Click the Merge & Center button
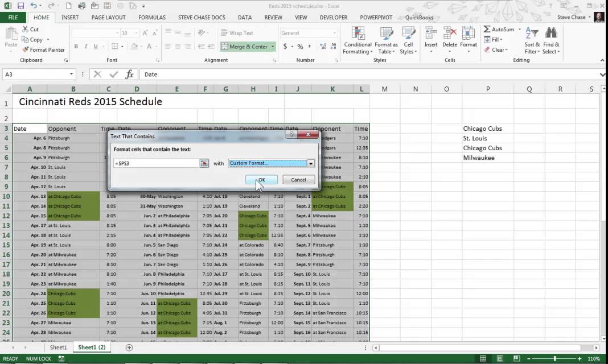Image resolution: width=608 pixels, height=364 pixels. 244,47
